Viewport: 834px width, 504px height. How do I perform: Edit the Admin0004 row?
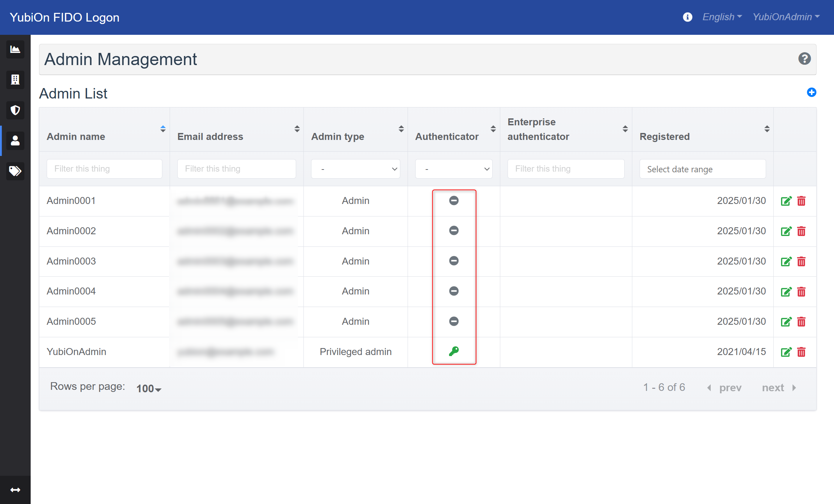[x=786, y=292]
